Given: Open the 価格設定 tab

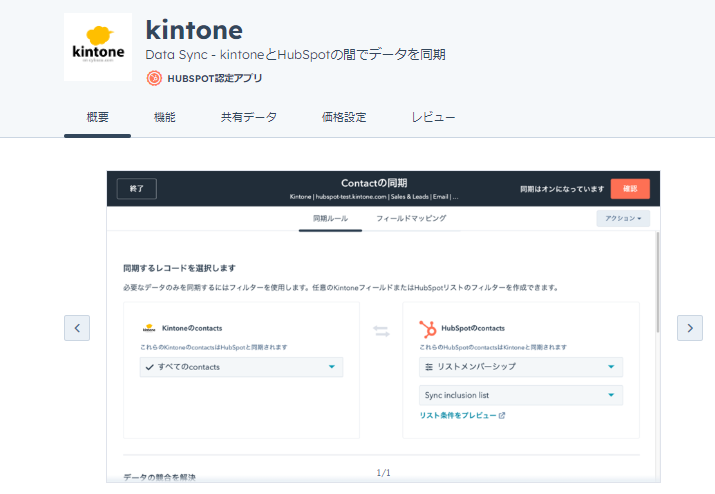Looking at the screenshot, I should click(344, 117).
